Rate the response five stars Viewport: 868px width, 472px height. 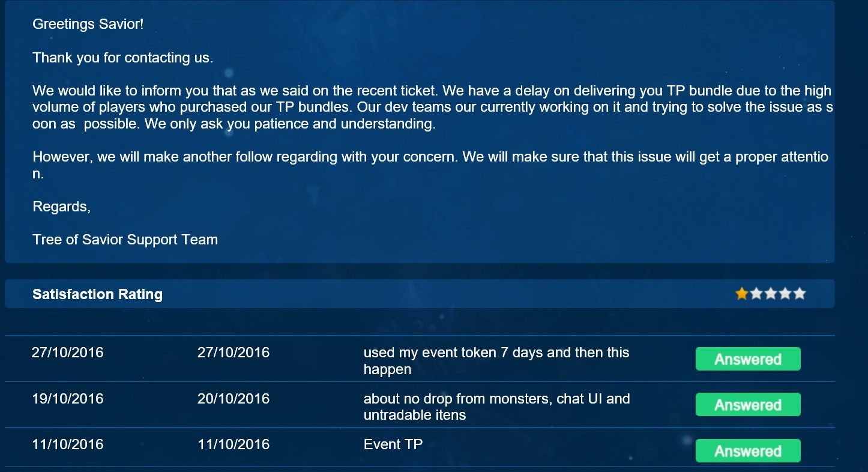(800, 294)
